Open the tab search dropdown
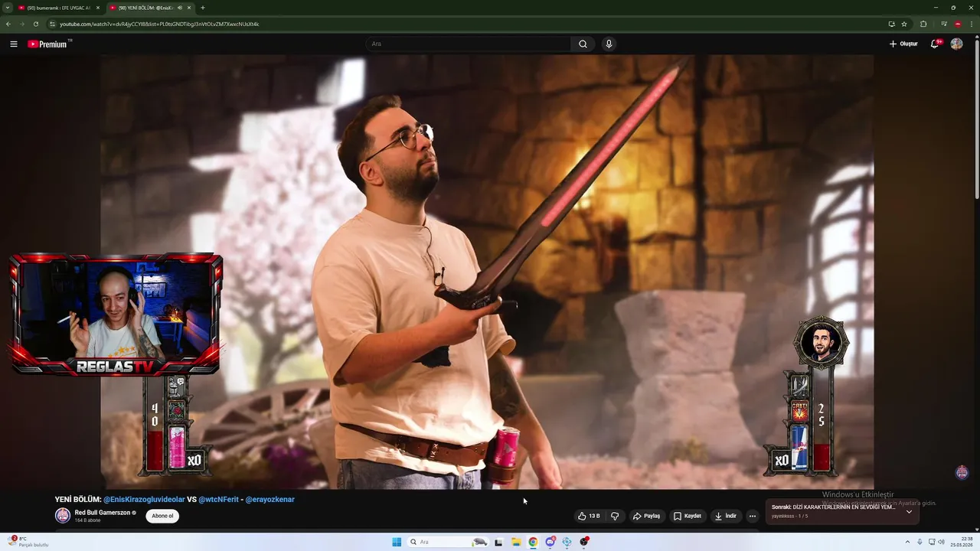Screen dimensions: 980x551 [x=8, y=8]
